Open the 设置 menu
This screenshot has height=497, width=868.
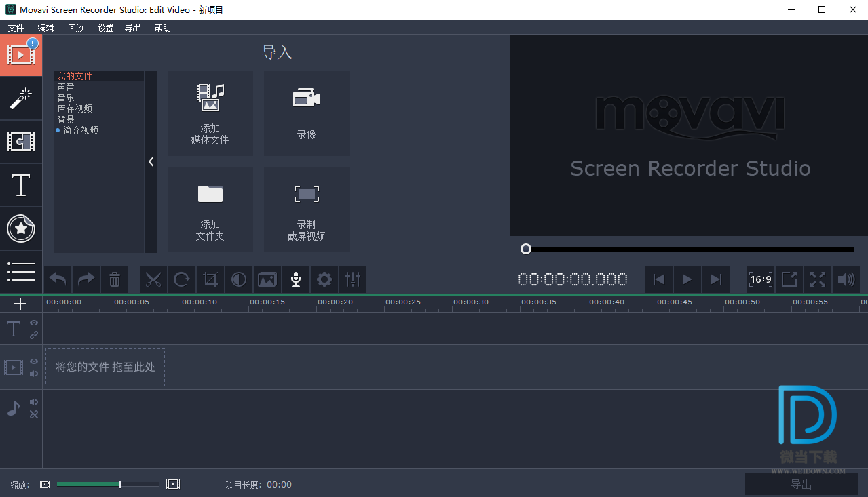tap(105, 28)
